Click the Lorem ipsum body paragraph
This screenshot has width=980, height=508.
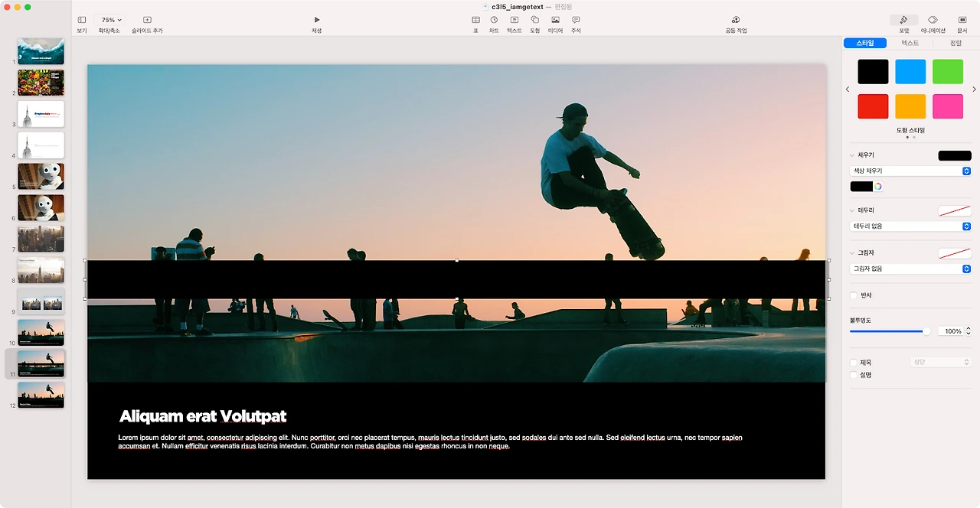tap(430, 441)
